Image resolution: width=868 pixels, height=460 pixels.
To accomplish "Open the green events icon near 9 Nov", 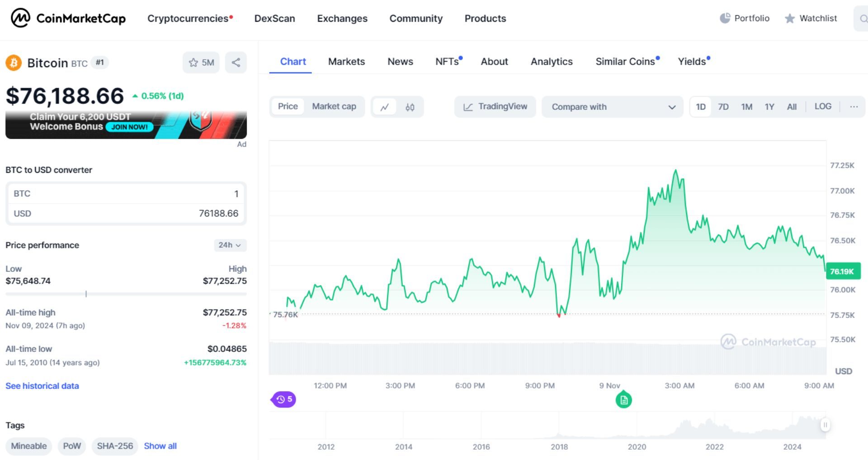I will (623, 399).
